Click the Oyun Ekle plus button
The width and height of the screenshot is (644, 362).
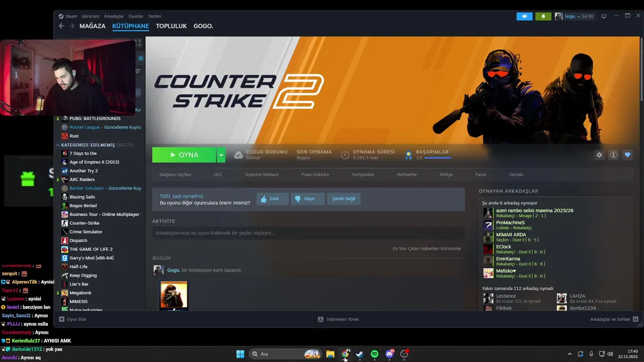(62, 319)
